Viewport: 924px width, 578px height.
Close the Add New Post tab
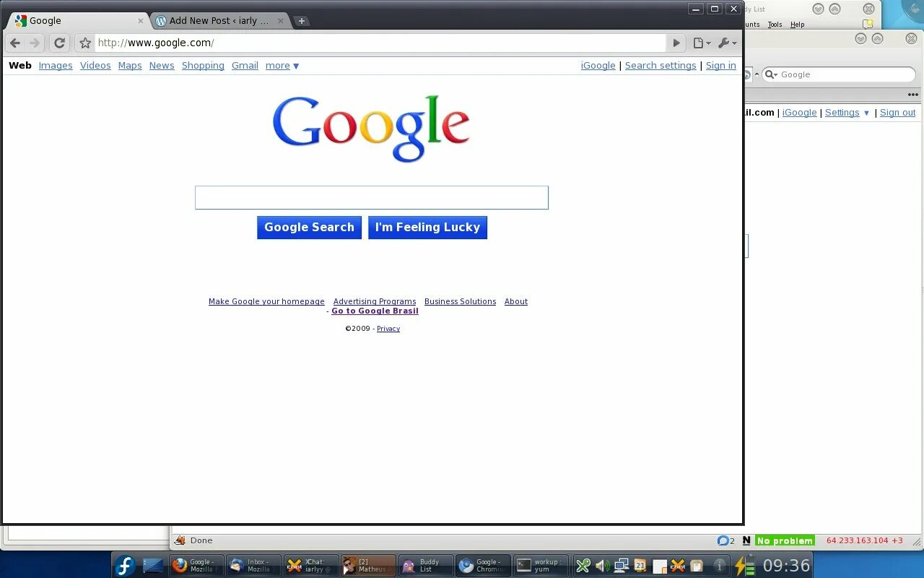click(281, 21)
